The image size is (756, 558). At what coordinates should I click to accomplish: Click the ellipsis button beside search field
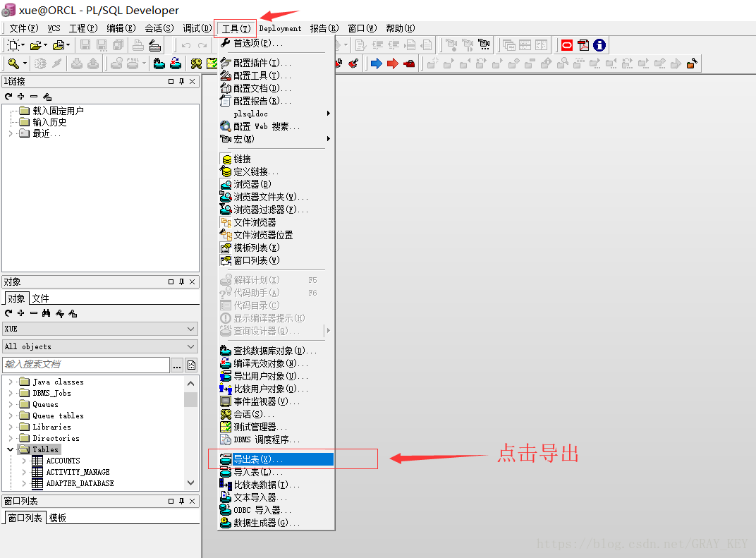[x=177, y=365]
